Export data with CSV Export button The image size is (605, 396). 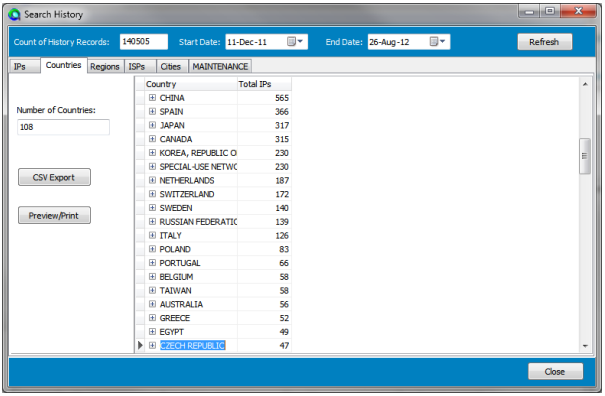[x=54, y=177]
